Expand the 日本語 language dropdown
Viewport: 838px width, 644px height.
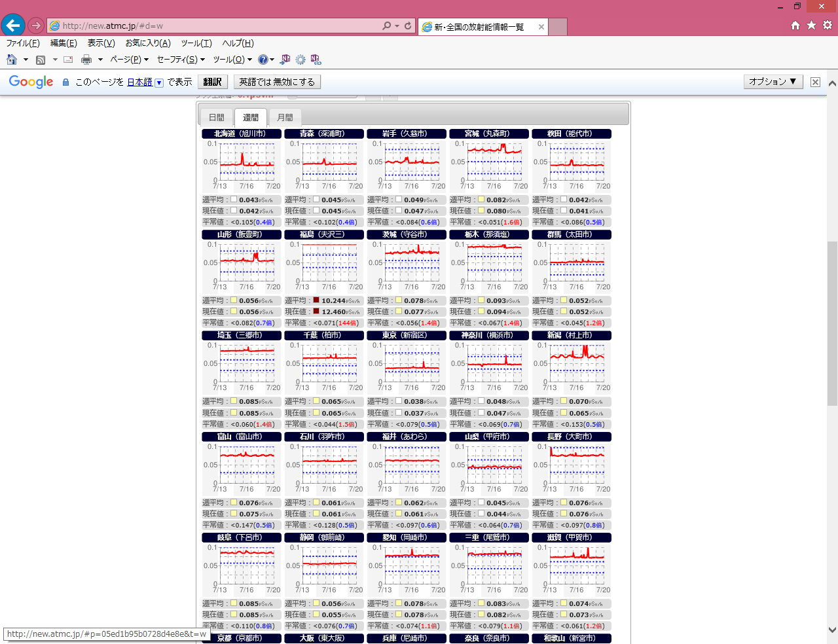click(158, 82)
